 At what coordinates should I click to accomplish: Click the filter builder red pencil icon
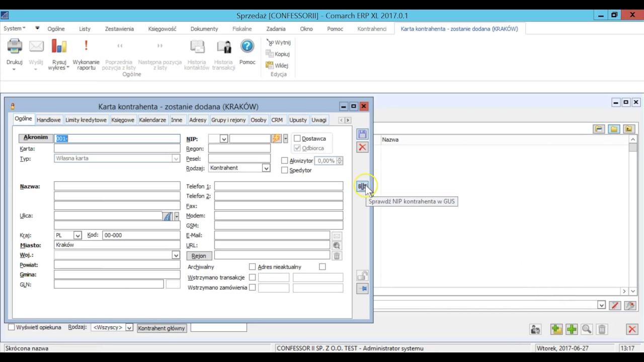(614, 305)
